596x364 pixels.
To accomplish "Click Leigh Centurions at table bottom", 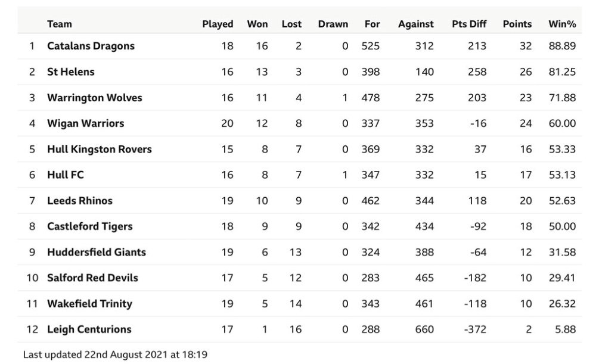I will click(89, 329).
